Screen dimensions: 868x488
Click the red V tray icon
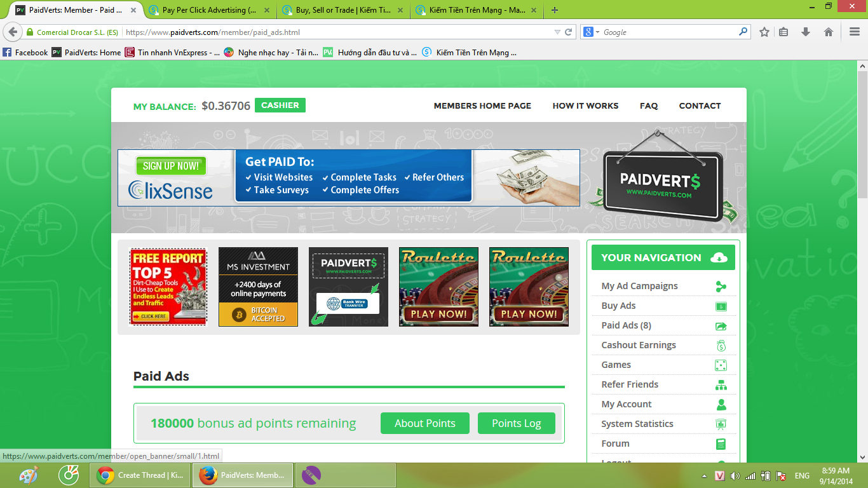point(720,476)
